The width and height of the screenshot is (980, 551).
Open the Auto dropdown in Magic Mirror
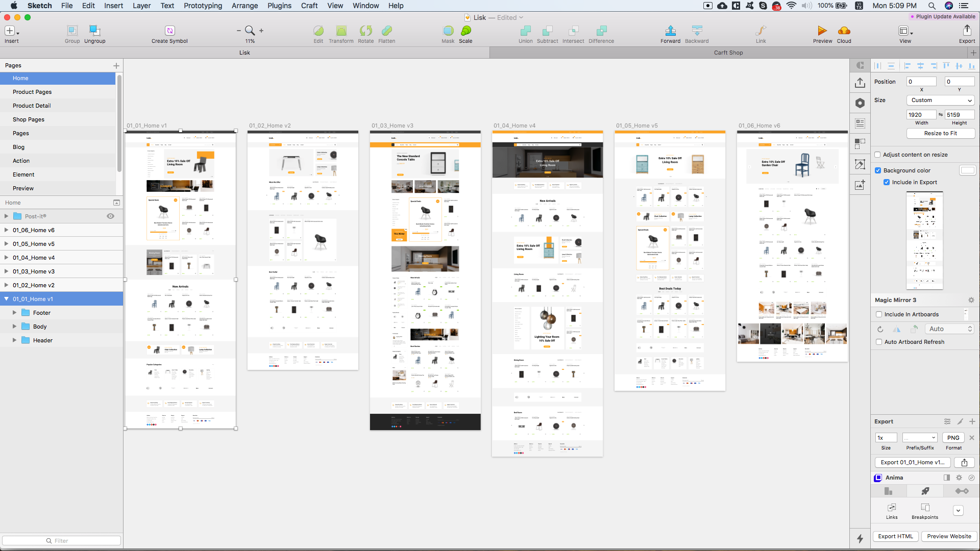[x=949, y=329]
